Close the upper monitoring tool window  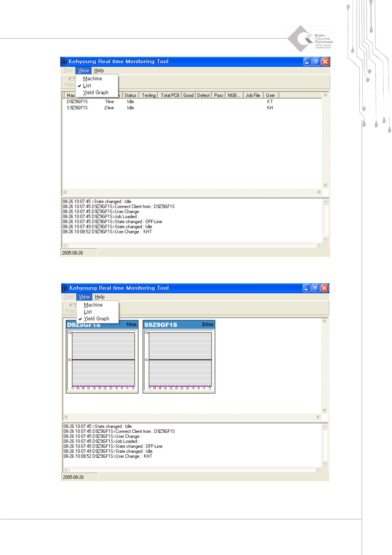pos(325,62)
